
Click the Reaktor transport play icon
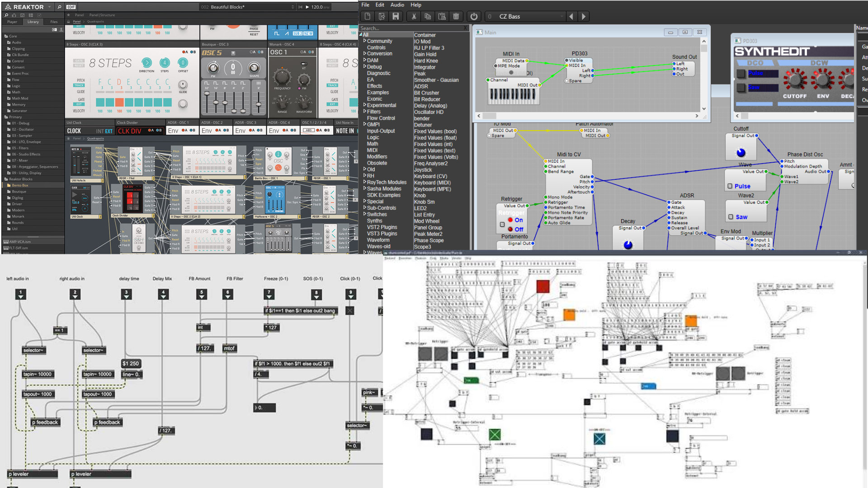pos(307,7)
